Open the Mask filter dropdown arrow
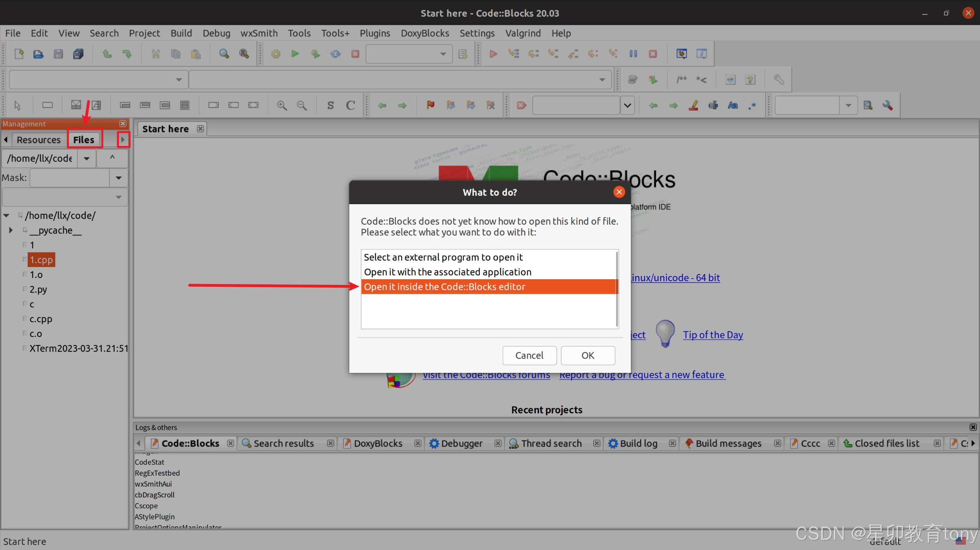The image size is (980, 550). (x=119, y=178)
